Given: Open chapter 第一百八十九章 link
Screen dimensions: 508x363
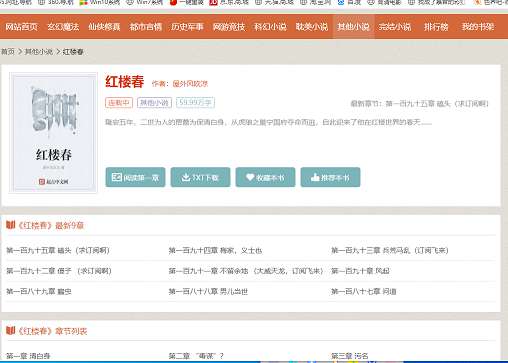Looking at the screenshot, I should point(39,291).
